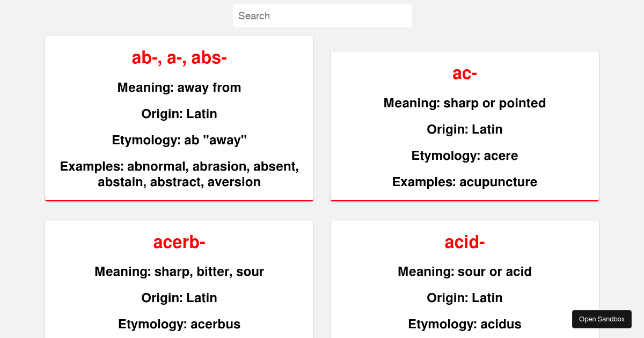Image resolution: width=644 pixels, height=338 pixels.
Task: Select Meaning: sour or acid on acid- card
Action: click(464, 271)
